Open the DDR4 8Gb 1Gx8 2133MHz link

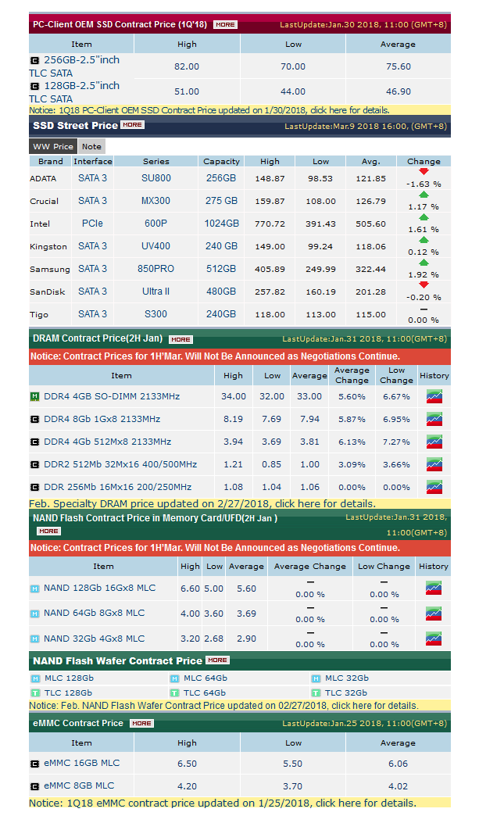(x=102, y=419)
